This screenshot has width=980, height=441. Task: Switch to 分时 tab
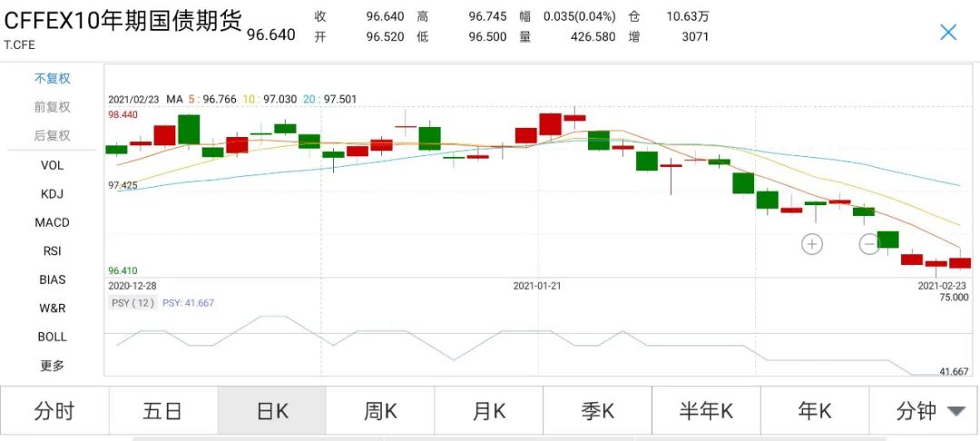click(54, 411)
